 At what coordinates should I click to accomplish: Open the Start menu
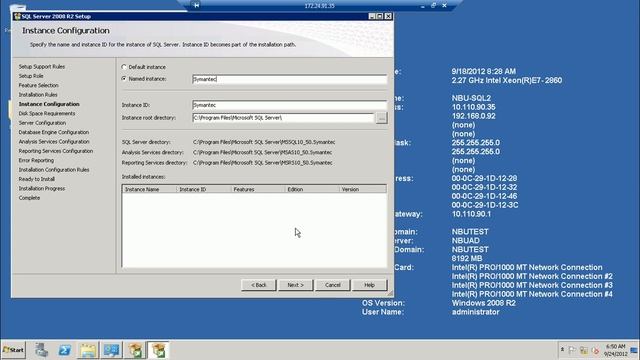click(x=13, y=350)
